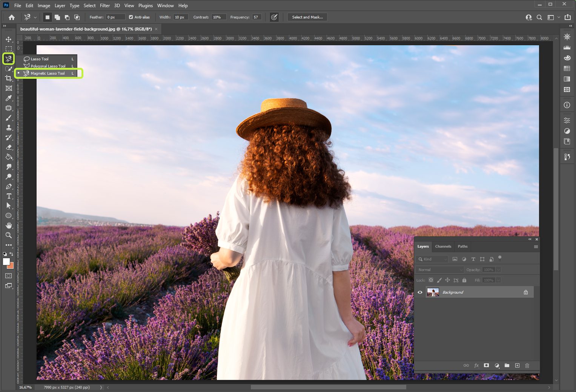
Task: Delete layer using trash icon
Action: [x=527, y=366]
